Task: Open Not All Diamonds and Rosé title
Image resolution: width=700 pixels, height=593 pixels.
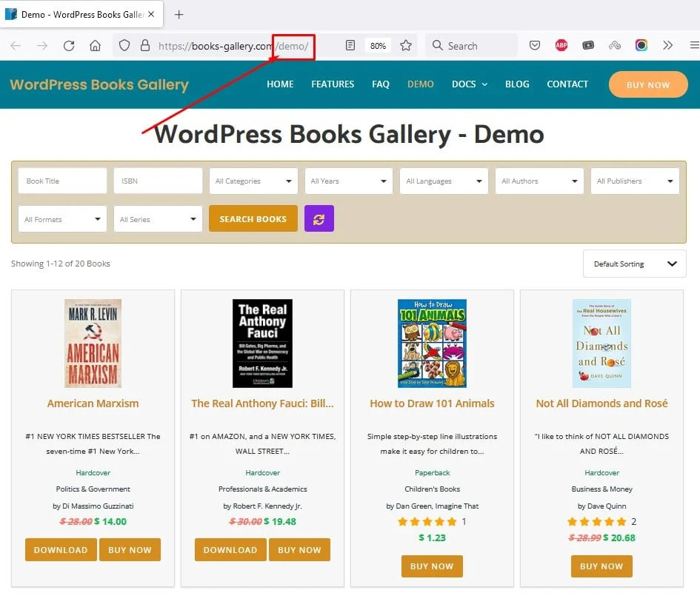Action: click(601, 403)
